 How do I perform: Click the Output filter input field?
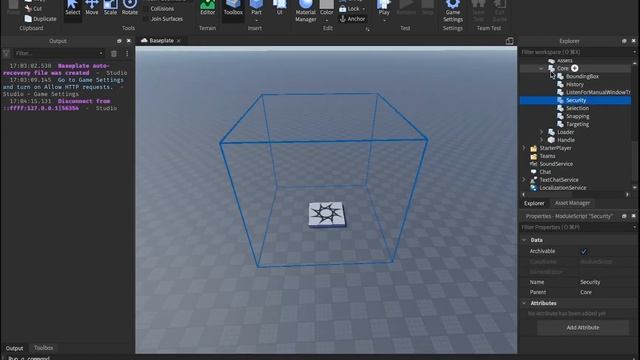tap(59, 53)
